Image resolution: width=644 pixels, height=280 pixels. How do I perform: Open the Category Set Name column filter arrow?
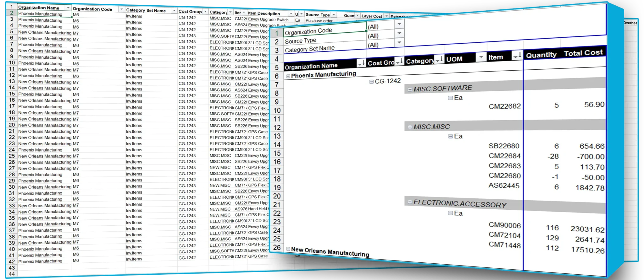174,11
